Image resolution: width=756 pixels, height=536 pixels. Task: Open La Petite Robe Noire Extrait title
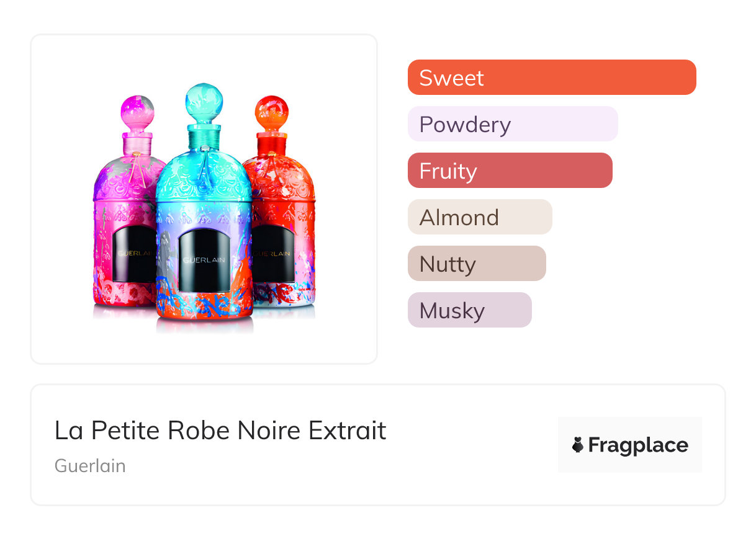click(220, 431)
